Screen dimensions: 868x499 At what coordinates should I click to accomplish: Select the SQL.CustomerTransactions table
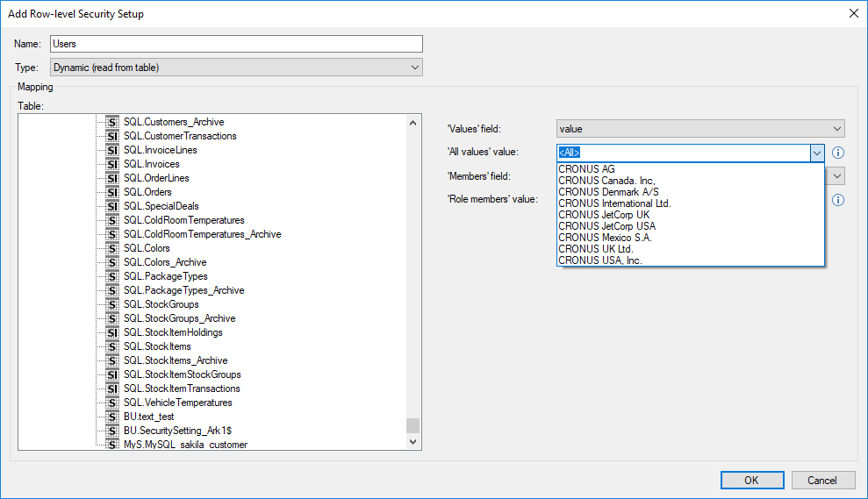tap(180, 136)
